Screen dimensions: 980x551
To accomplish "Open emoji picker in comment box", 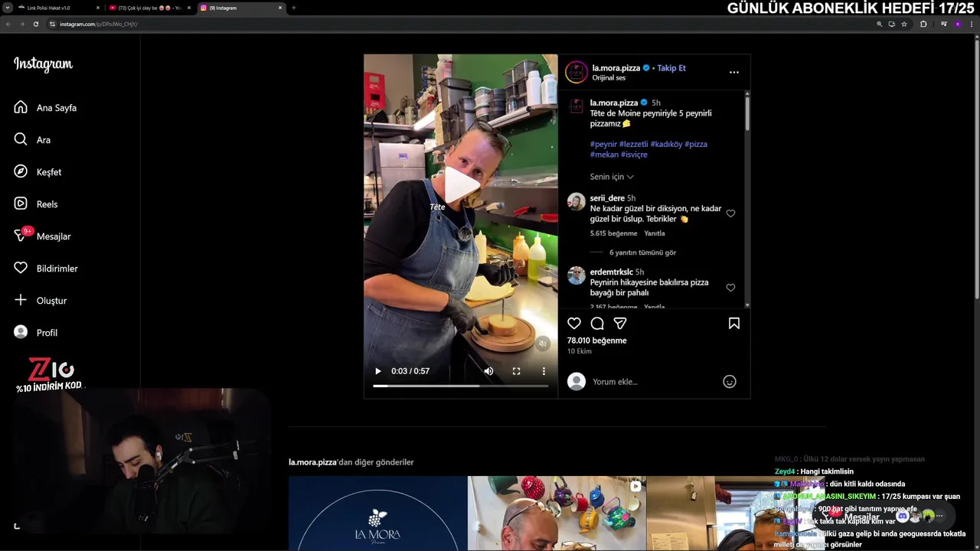I will 730,381.
